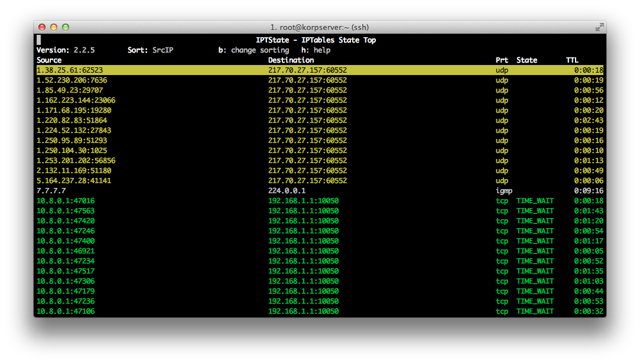This screenshot has width=640, height=364.
Task: Click the 'h: help' hint
Action: pyautogui.click(x=316, y=50)
